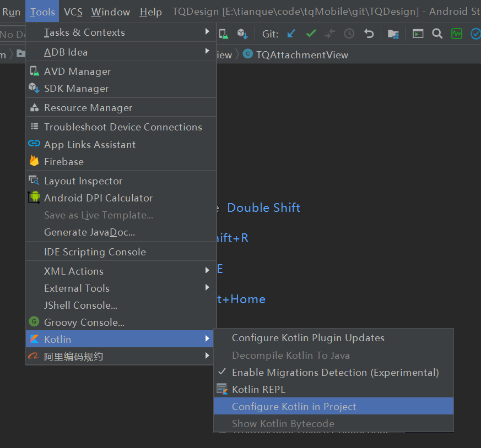Viewport: 481px width, 448px height.
Task: Click Git commit checkmark icon
Action: tap(311, 34)
